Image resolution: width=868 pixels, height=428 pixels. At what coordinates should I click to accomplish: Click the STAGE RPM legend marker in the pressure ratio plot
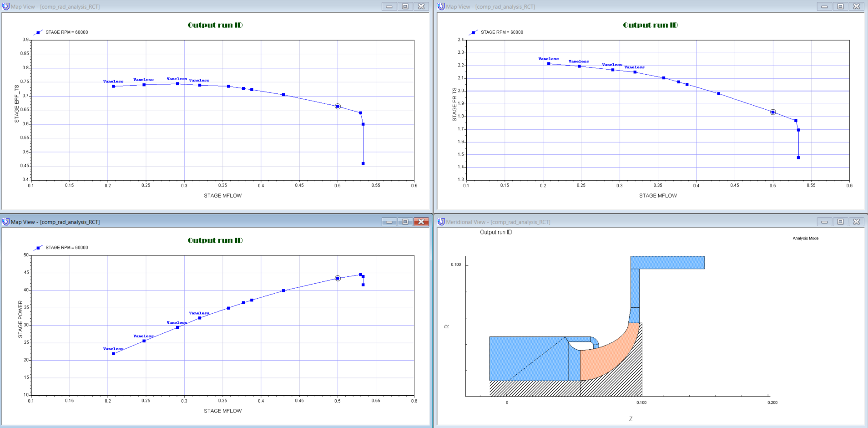click(x=474, y=32)
